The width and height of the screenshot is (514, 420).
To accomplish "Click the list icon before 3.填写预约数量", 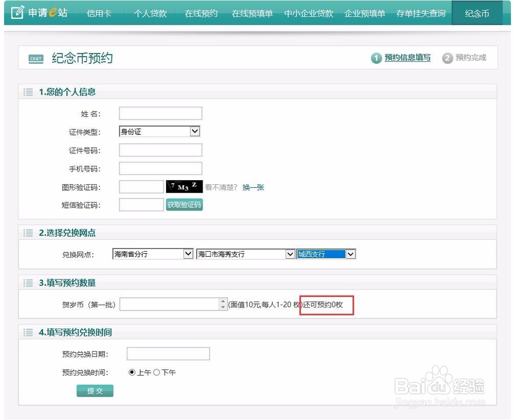I will (x=28, y=282).
